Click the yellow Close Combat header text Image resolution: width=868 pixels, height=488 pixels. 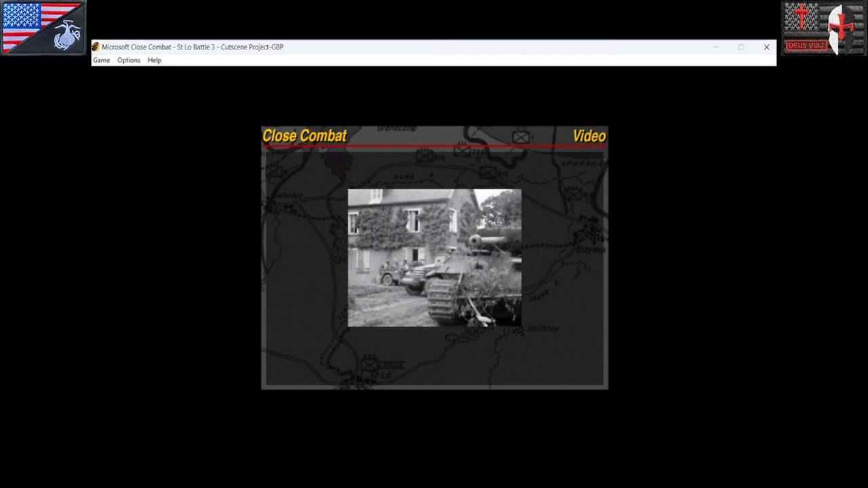coord(304,136)
